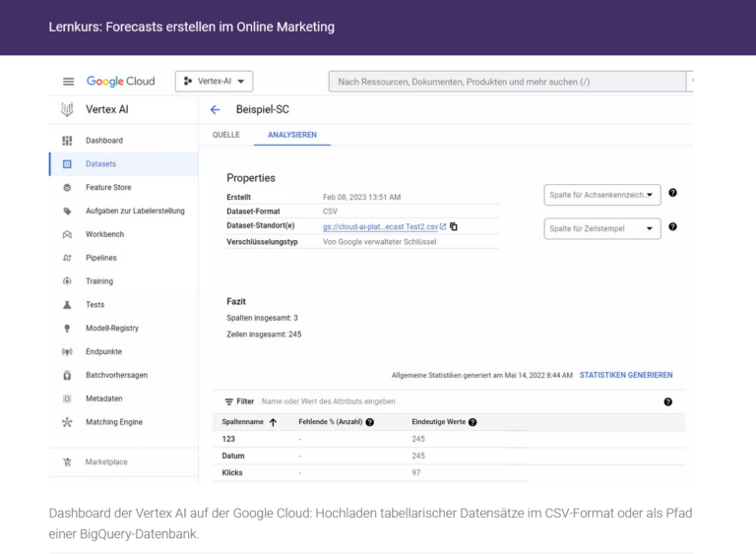Image resolution: width=756 pixels, height=554 pixels.
Task: Click the Eindeutige Werte column header
Action: [x=438, y=422]
